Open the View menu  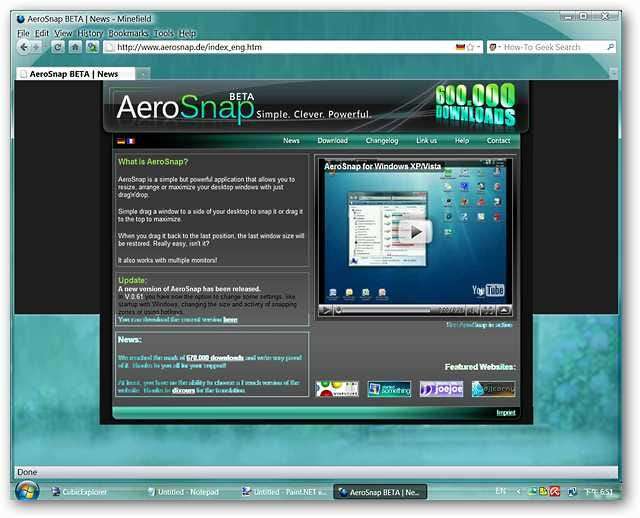click(x=63, y=33)
